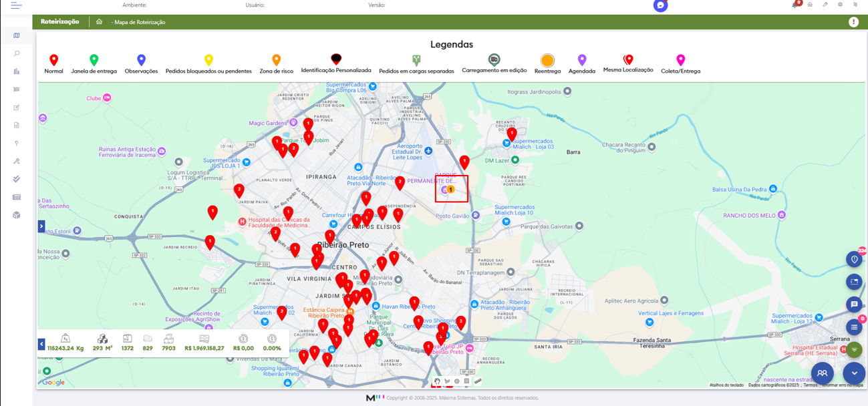Open the settings gear in top header

[x=840, y=5]
